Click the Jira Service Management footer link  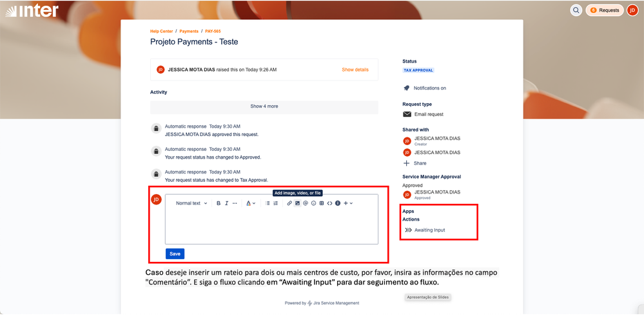336,303
